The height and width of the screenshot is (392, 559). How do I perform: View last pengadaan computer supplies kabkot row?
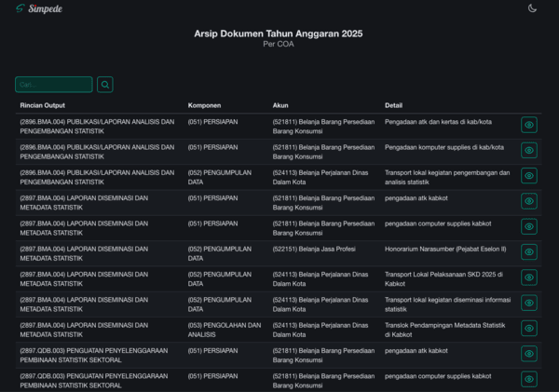[528, 379]
